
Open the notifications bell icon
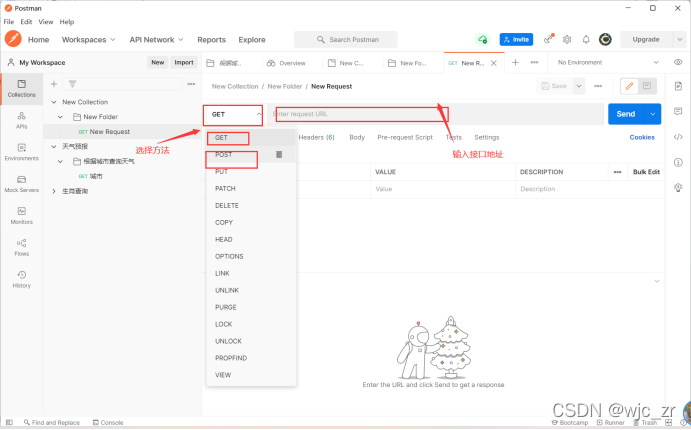point(586,39)
